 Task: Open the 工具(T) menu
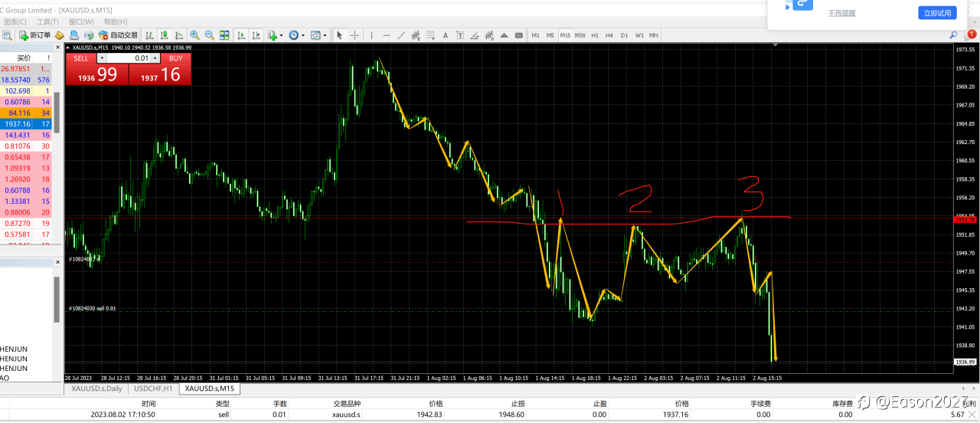(47, 22)
